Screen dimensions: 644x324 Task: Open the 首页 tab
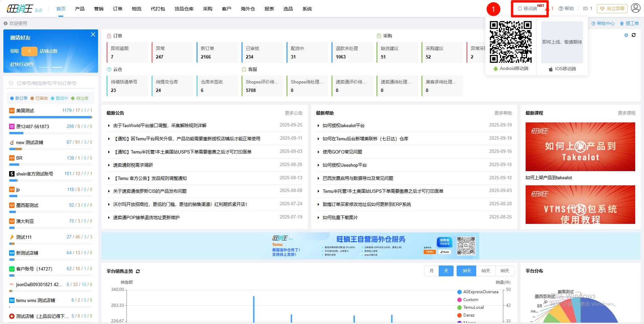pos(61,9)
